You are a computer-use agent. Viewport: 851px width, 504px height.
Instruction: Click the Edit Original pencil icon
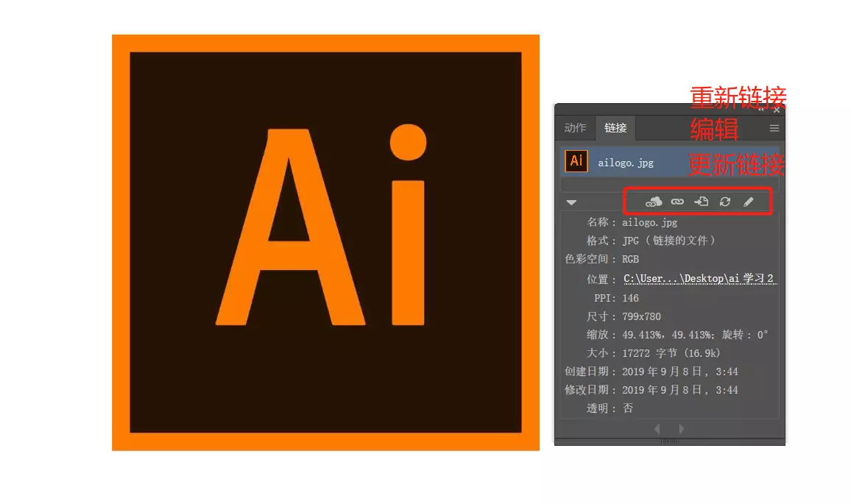click(x=749, y=202)
